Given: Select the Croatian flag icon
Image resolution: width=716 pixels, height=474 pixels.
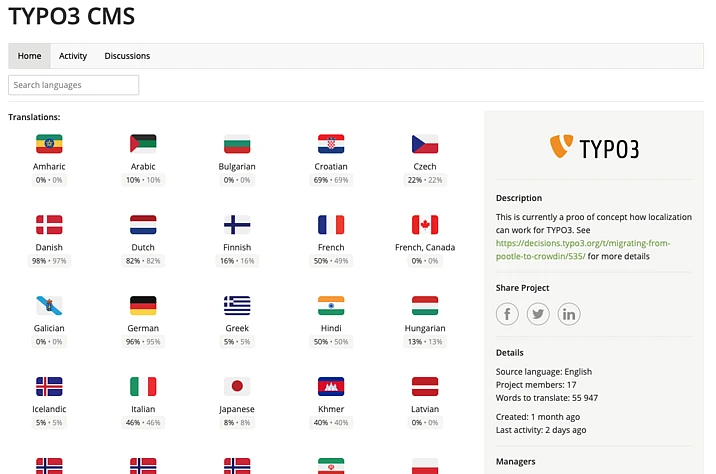Looking at the screenshot, I should 331,144.
